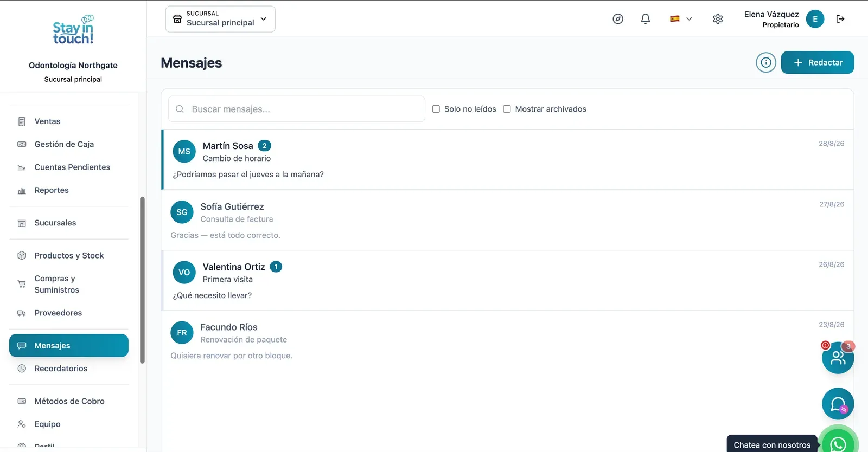Viewport: 868px width, 452px height.
Task: Open Métodos de Cobro
Action: click(69, 401)
